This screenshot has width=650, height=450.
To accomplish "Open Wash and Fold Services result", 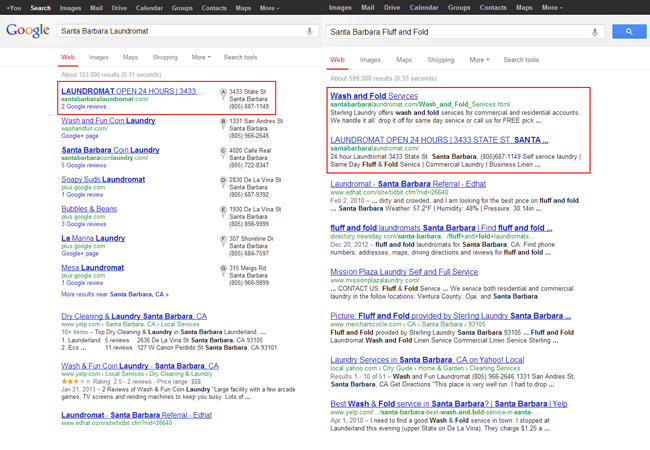I will tap(374, 96).
